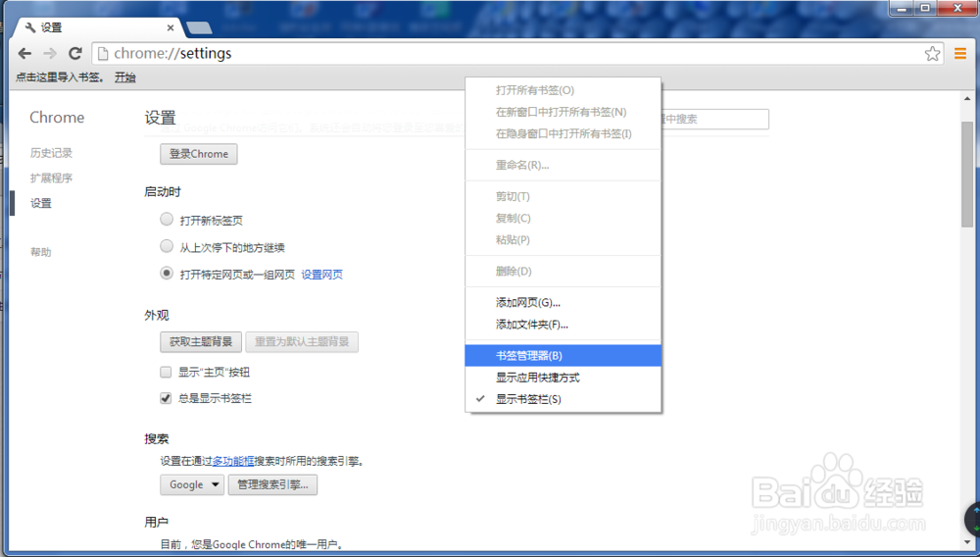Screen dimensions: 980x557
Task: Choose 复制(C) in context menu
Action: click(563, 218)
